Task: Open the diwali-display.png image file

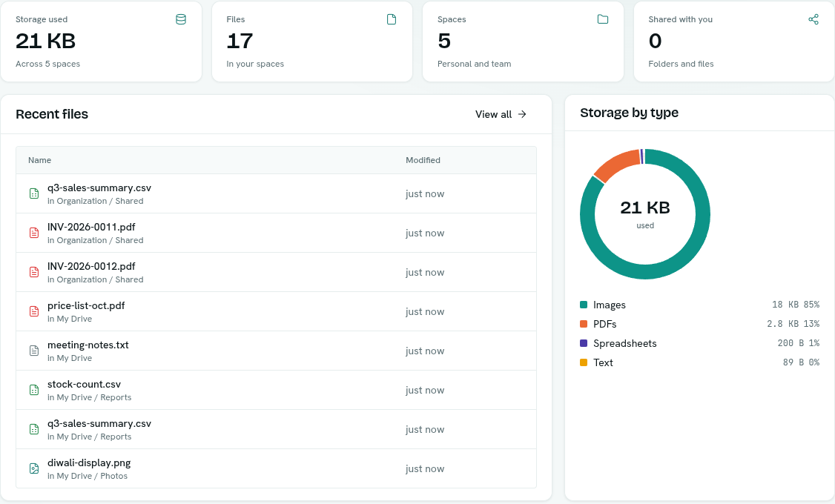Action: [x=89, y=463]
